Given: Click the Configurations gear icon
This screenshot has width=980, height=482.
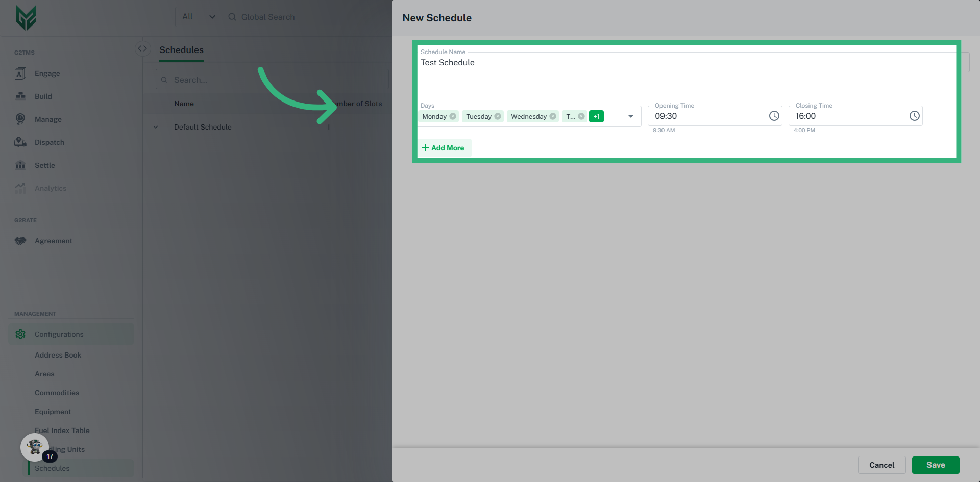Looking at the screenshot, I should click(20, 334).
